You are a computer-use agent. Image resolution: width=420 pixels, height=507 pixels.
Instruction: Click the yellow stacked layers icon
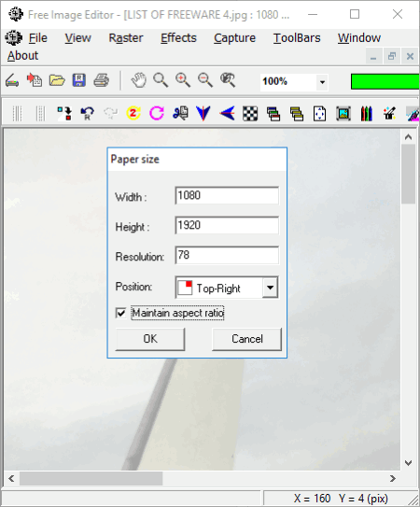(297, 114)
